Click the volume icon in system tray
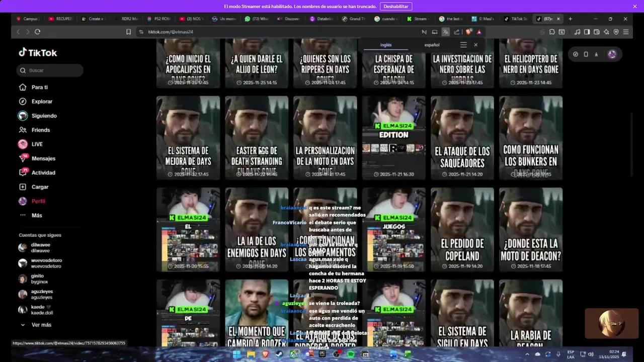This screenshot has width=644, height=362. 591,354
